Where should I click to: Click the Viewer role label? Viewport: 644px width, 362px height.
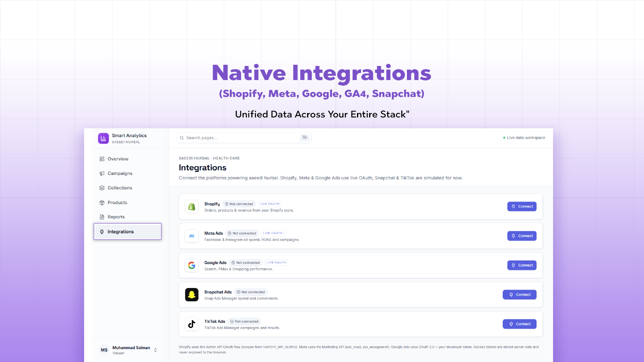pos(118,353)
